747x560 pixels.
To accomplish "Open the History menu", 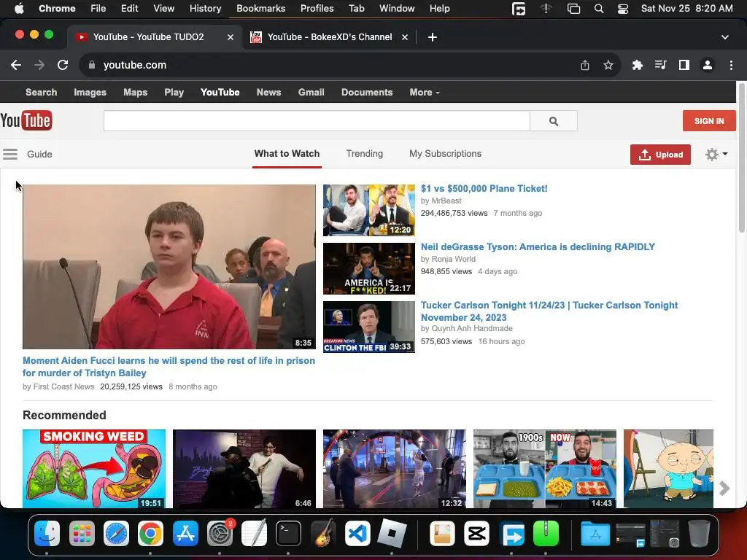I will tap(205, 9).
